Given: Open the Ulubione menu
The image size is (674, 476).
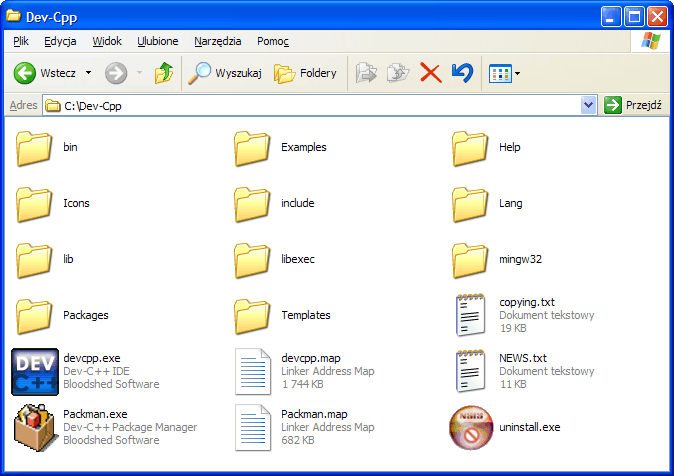Looking at the screenshot, I should tap(157, 41).
